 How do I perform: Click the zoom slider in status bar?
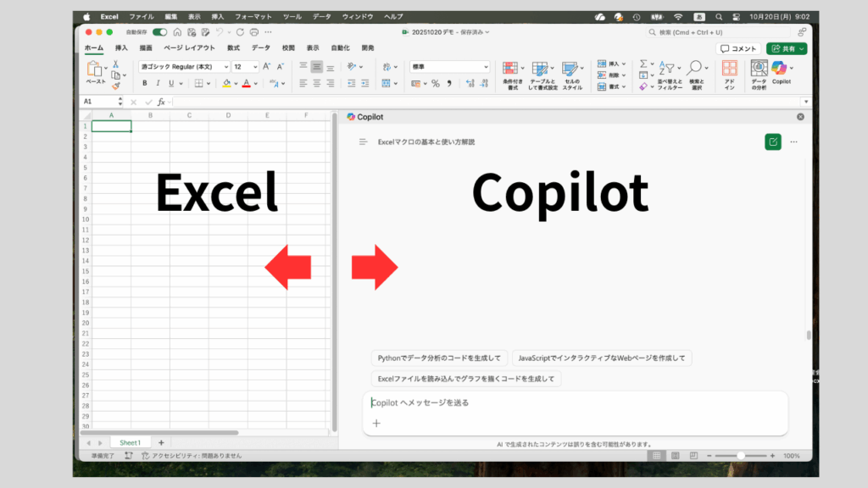(740, 456)
